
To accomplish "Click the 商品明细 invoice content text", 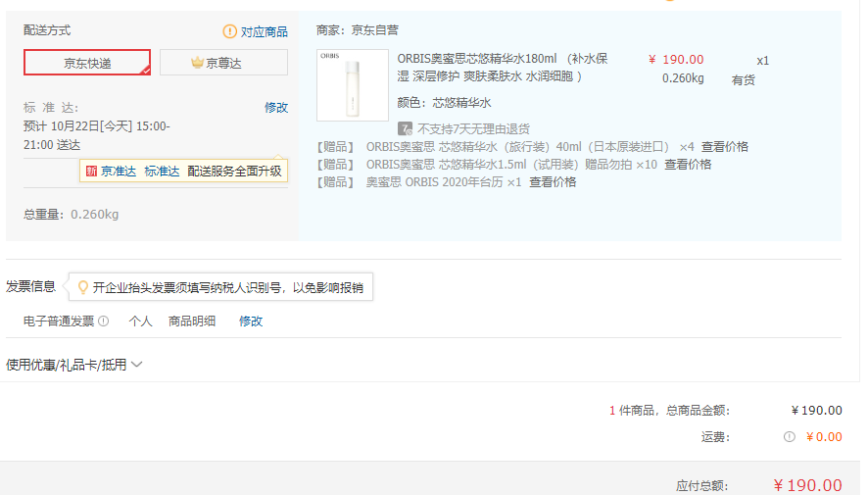I will pos(192,322).
